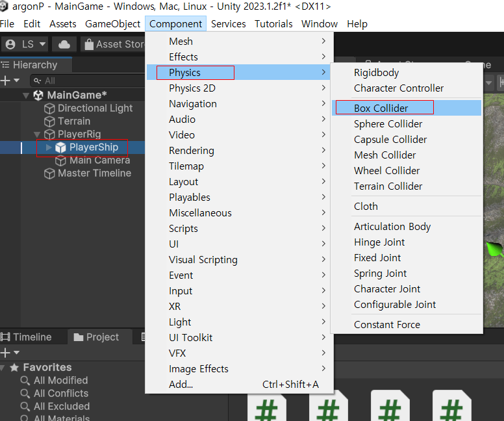Open the Physics submenu

pos(239,72)
